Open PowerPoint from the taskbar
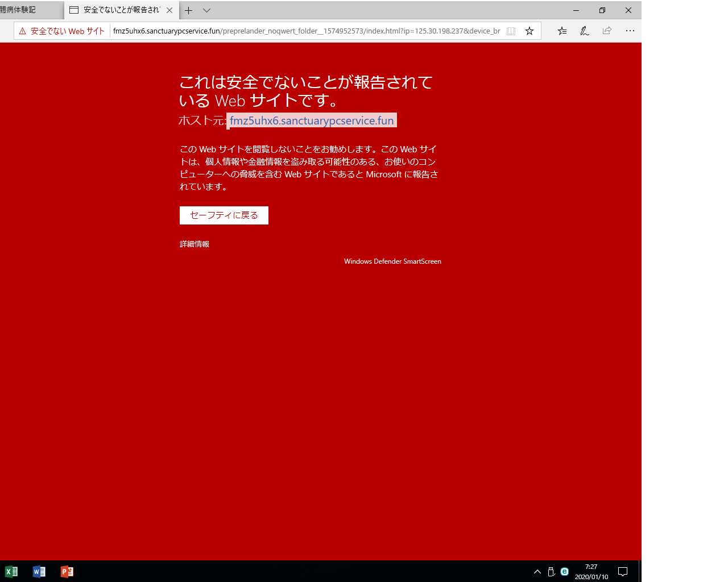 point(67,572)
